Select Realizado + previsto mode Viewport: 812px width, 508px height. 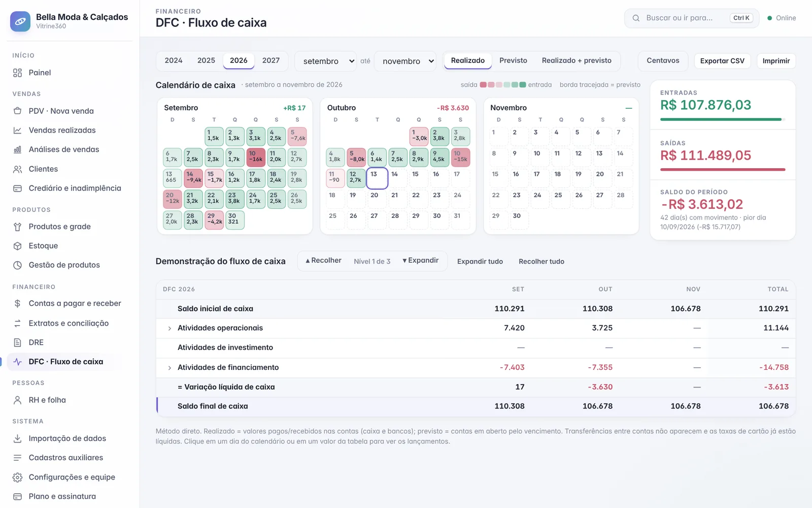click(x=577, y=60)
